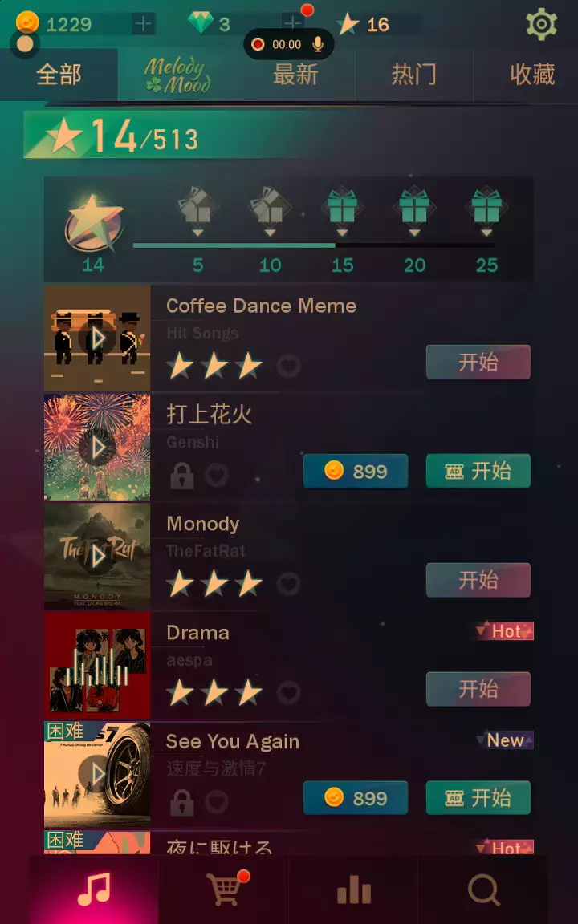Click the star reward progress bar
Screen dimensions: 578x924
click(314, 245)
